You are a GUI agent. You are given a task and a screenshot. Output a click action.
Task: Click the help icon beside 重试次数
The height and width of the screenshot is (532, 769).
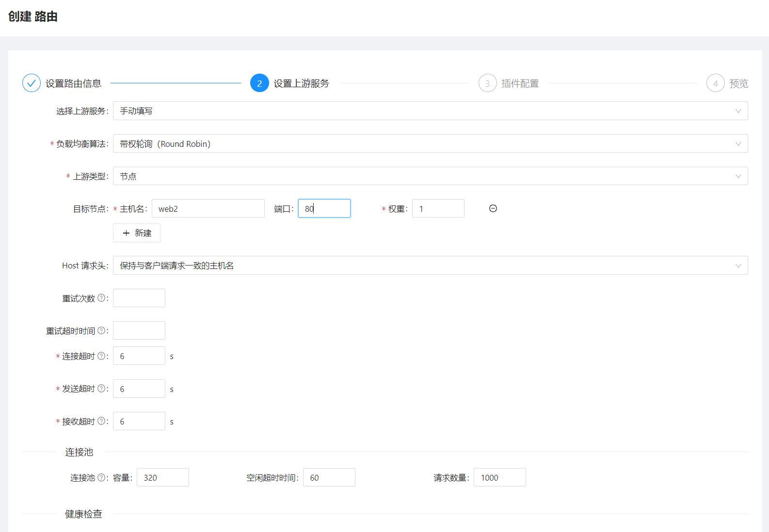pos(101,298)
